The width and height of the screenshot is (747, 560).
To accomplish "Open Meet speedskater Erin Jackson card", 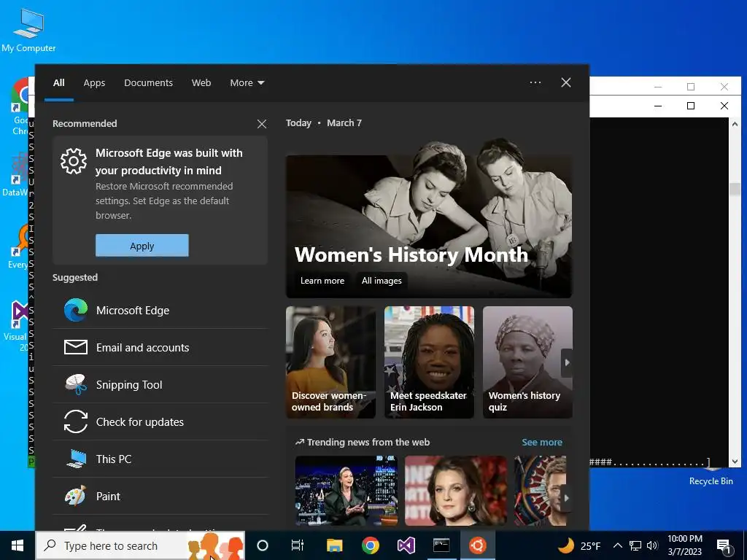I will pyautogui.click(x=429, y=362).
